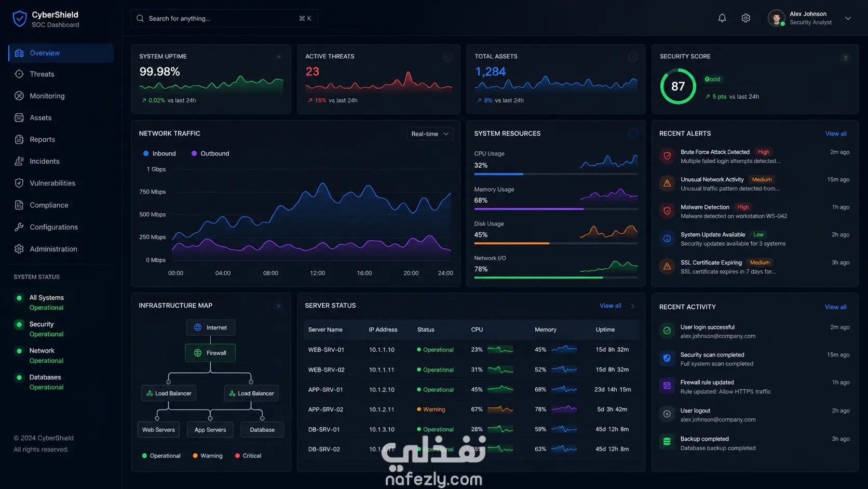Toggle the Critical legend in Infrastructure Map
This screenshot has width=868, height=489.
[x=248, y=456]
